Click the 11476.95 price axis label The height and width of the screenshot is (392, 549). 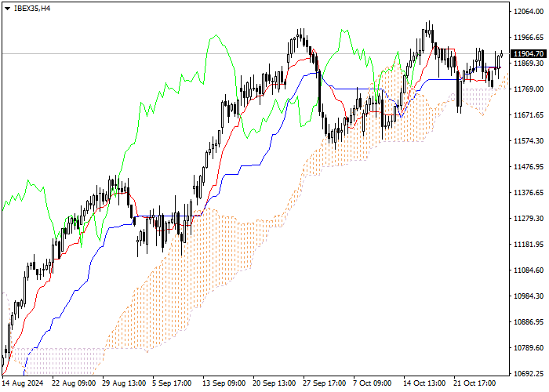[x=529, y=166]
